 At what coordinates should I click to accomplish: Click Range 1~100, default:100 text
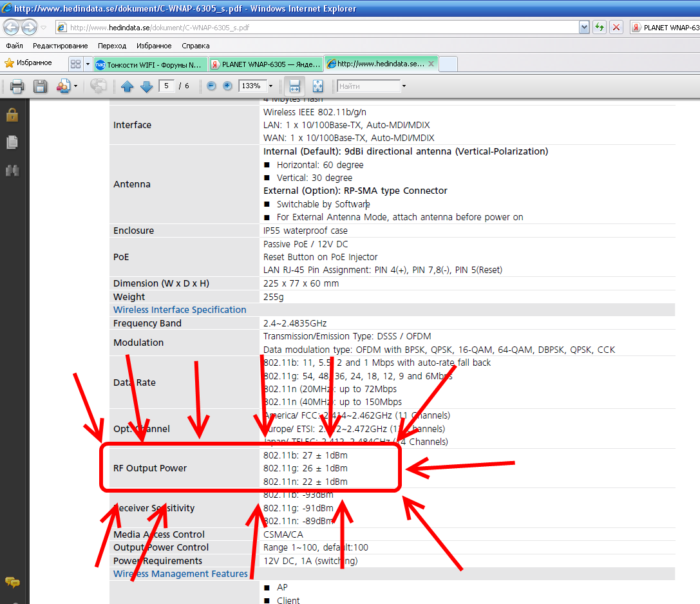coord(316,547)
